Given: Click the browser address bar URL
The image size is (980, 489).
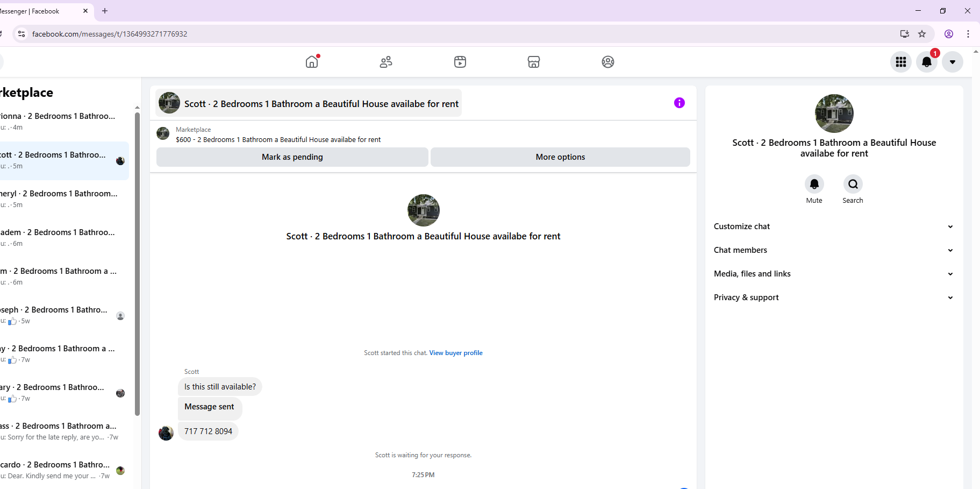Looking at the screenshot, I should coord(110,34).
